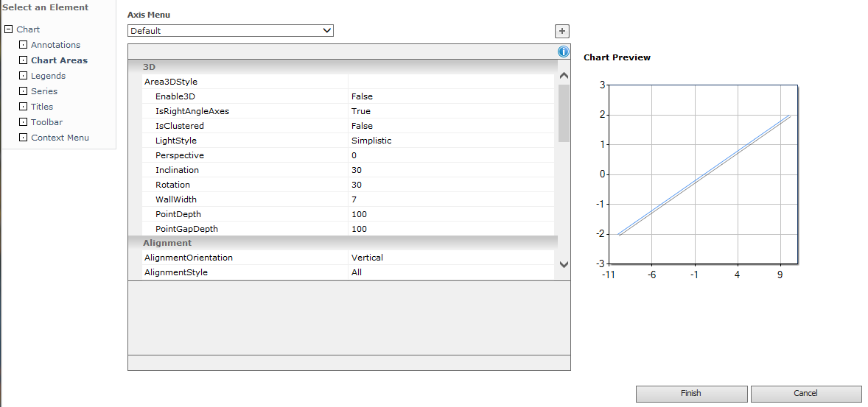The width and height of the screenshot is (868, 407).
Task: Click the IsRightAngleAxes value True
Action: (x=361, y=111)
